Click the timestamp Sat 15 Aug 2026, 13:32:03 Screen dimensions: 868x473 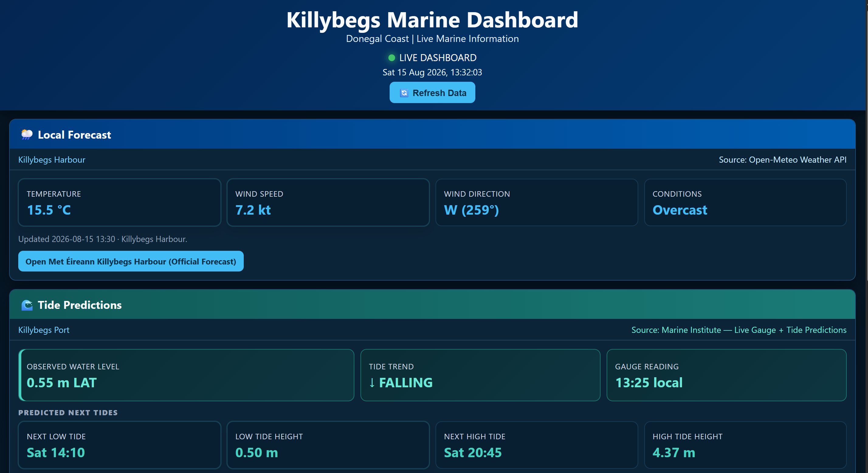point(432,72)
